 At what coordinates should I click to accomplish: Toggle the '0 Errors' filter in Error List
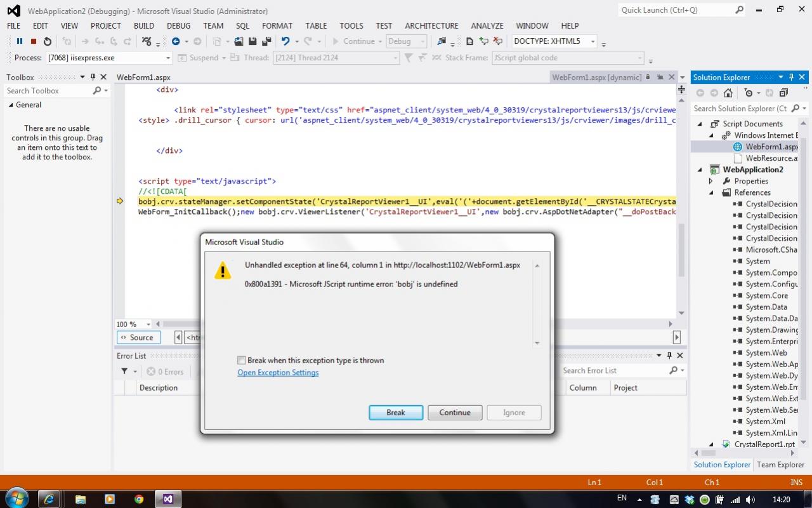click(165, 371)
